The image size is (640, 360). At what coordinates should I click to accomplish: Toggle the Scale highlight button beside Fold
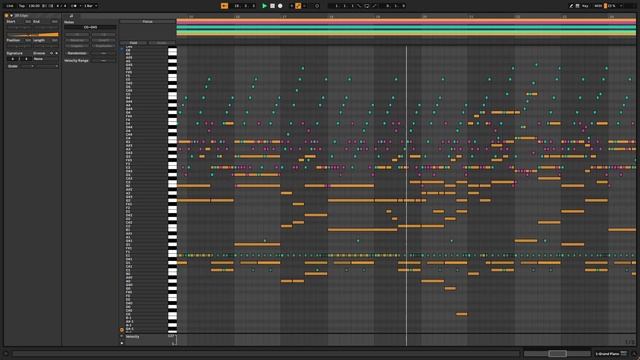162,42
